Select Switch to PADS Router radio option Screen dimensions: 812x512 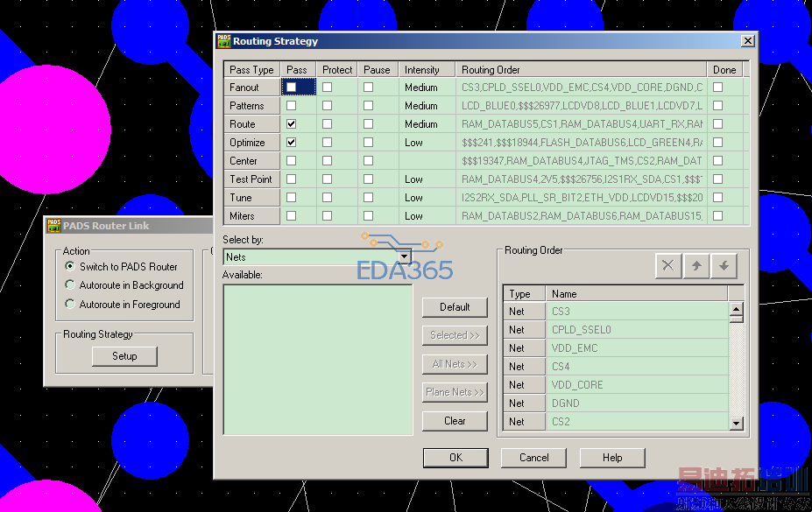coord(70,266)
